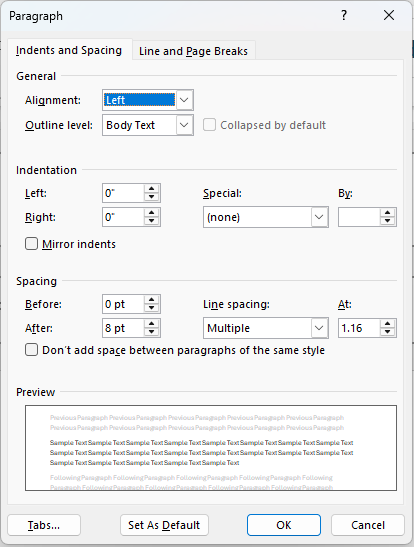Click the Left indentation field
Screen dimensions: 414x547
coord(123,193)
